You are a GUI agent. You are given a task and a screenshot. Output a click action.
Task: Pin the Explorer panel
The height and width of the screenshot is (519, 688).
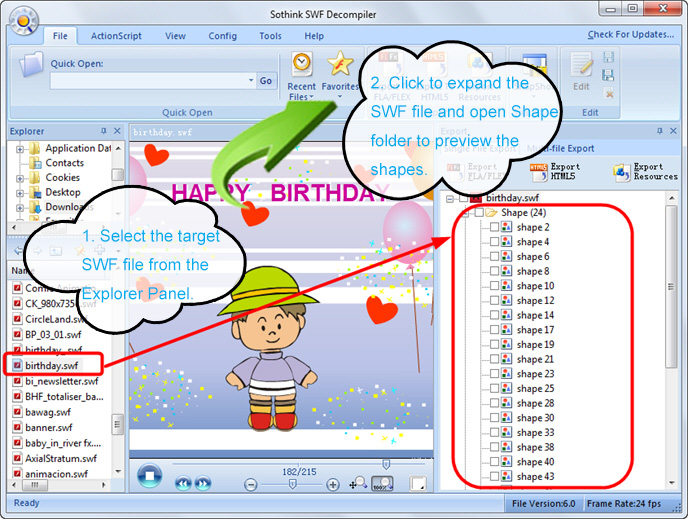[104, 131]
